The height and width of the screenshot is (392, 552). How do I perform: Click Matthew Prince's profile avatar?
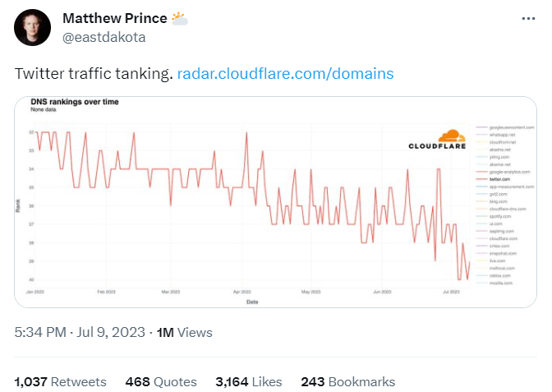tap(32, 27)
